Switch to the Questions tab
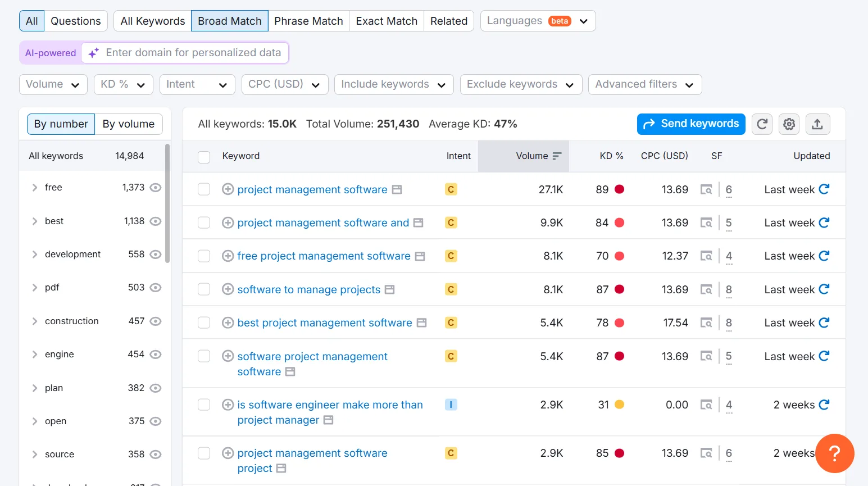The image size is (868, 486). 76,21
